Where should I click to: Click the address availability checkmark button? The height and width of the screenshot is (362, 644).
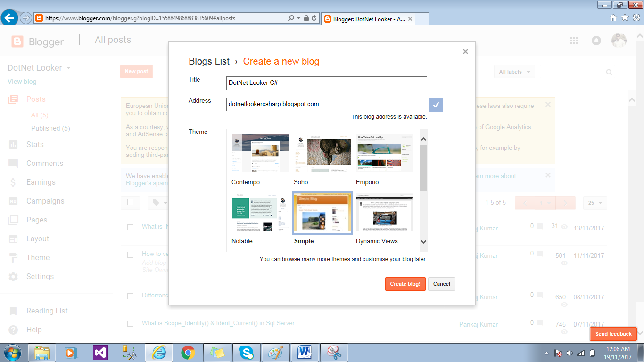point(436,105)
